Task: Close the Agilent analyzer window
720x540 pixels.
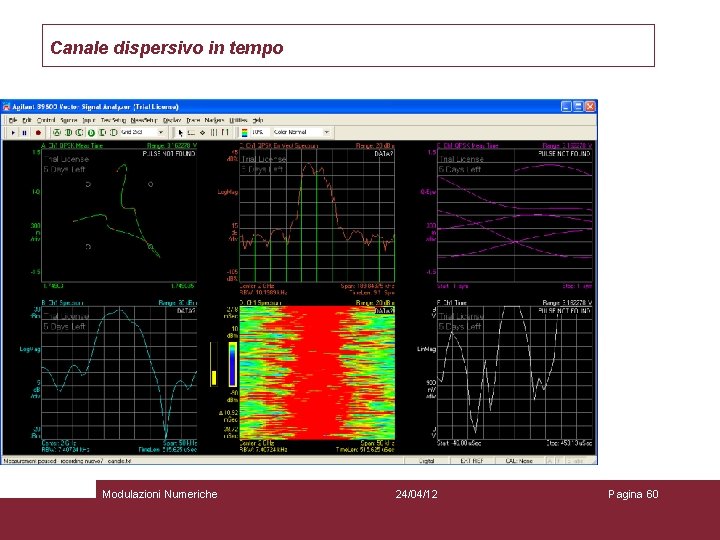Action: click(x=590, y=107)
